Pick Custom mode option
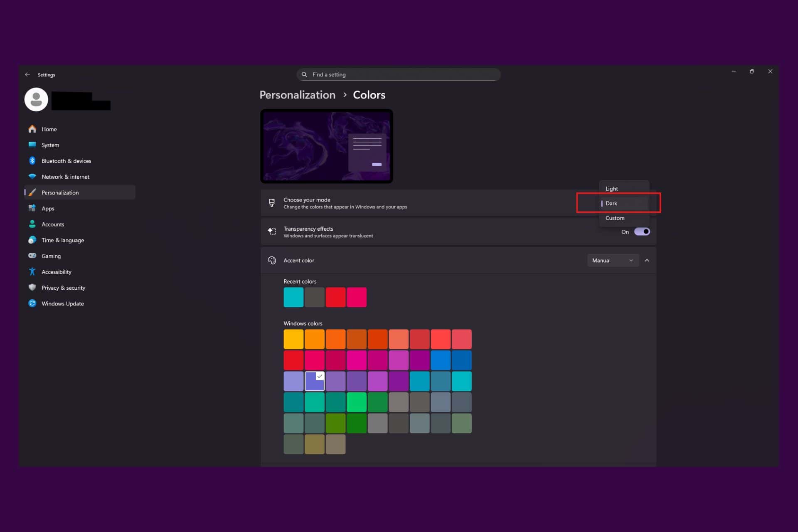798x532 pixels. (x=624, y=218)
